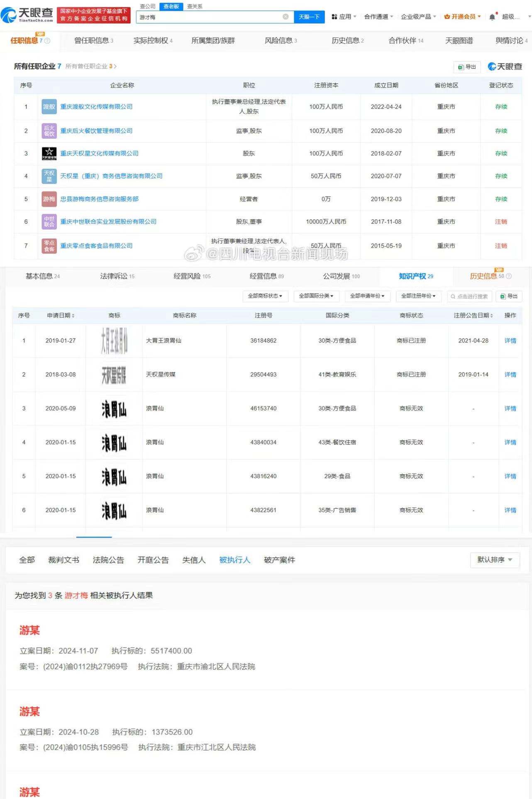Open 所有曾任职企业 3 link

(91, 66)
